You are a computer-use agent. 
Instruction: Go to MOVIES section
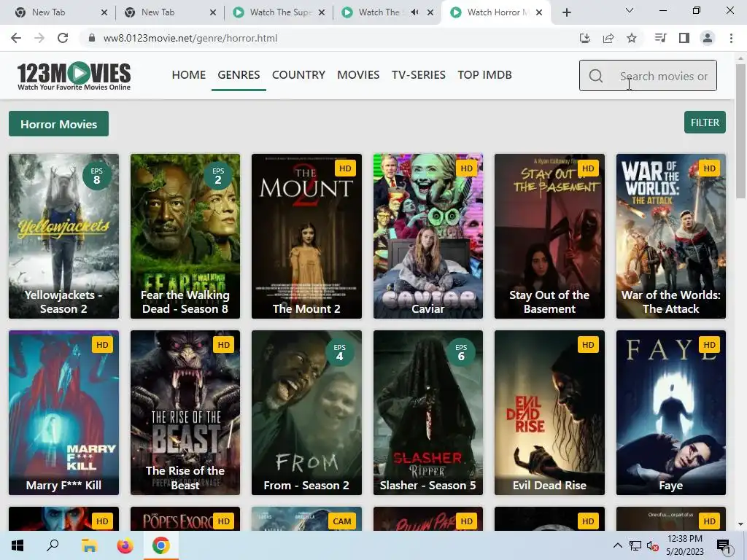[358, 75]
